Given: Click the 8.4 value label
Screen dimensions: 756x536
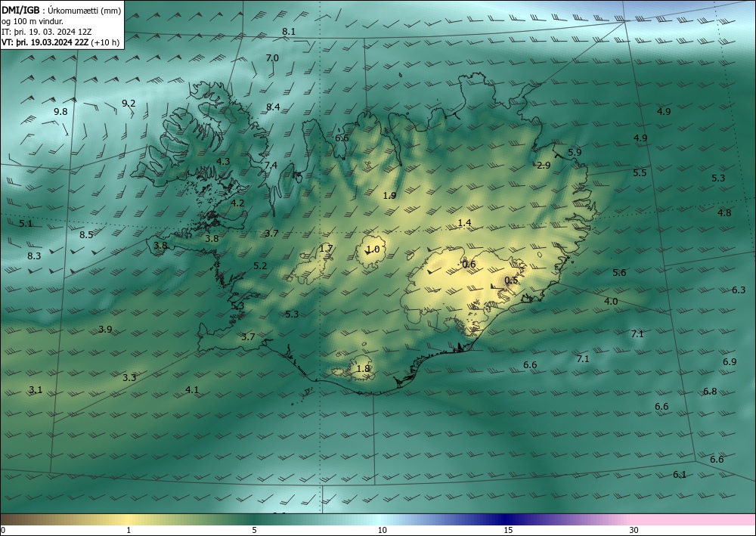Looking at the screenshot, I should (x=273, y=107).
